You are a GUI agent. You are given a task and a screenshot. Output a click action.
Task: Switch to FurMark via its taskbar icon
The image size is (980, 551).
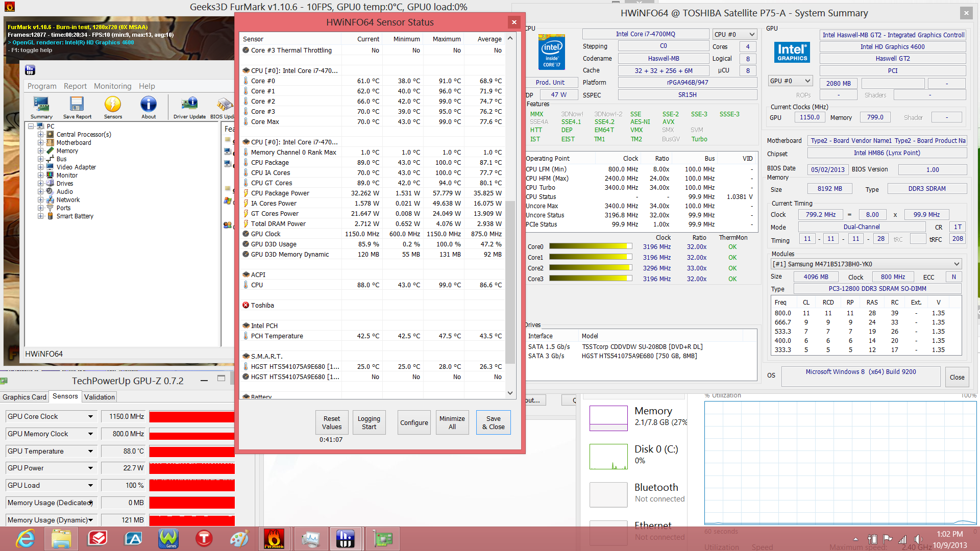click(274, 539)
